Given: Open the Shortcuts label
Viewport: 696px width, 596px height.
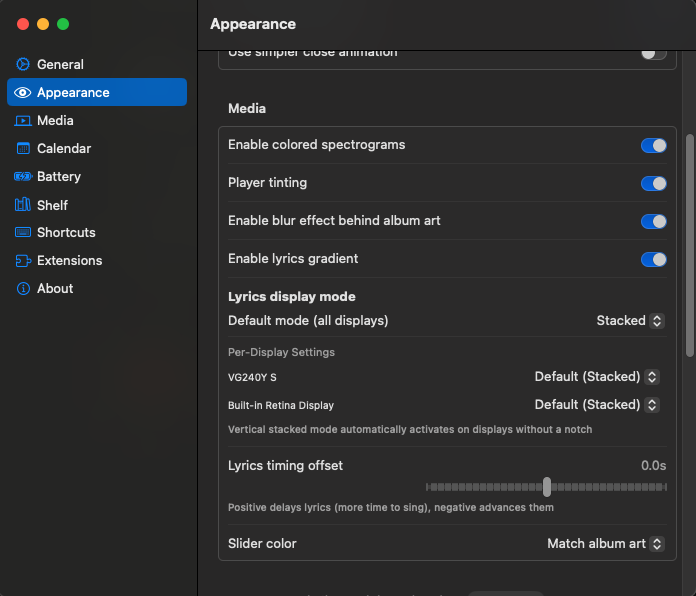Looking at the screenshot, I should [x=66, y=233].
